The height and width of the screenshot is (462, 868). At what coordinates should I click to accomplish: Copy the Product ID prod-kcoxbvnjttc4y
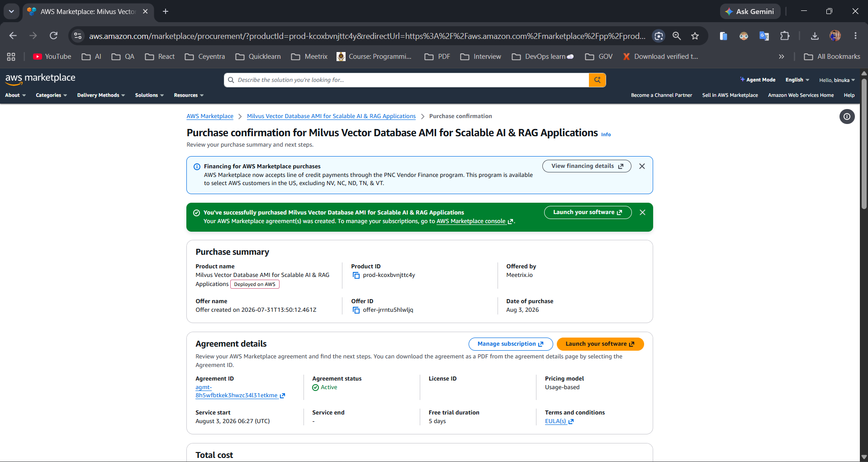pos(356,275)
